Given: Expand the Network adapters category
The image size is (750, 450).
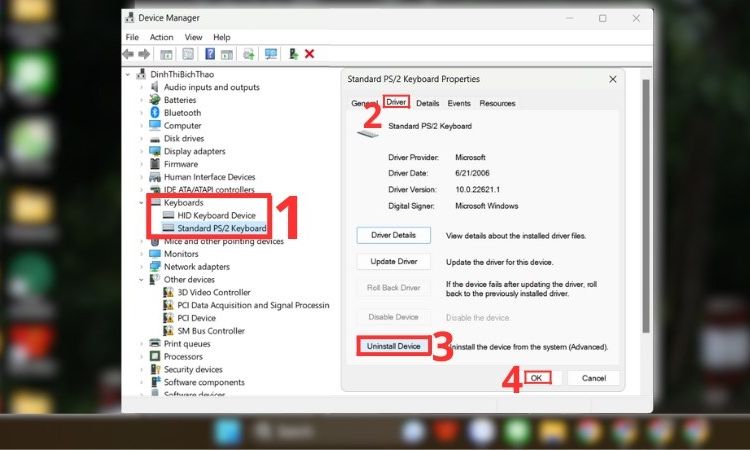Looking at the screenshot, I should (140, 267).
